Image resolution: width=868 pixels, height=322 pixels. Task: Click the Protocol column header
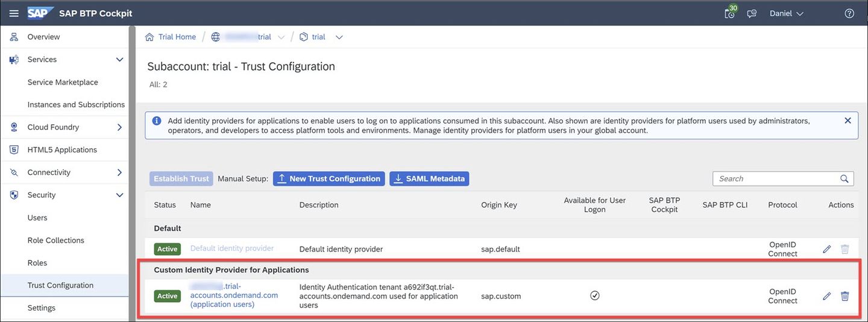(782, 205)
